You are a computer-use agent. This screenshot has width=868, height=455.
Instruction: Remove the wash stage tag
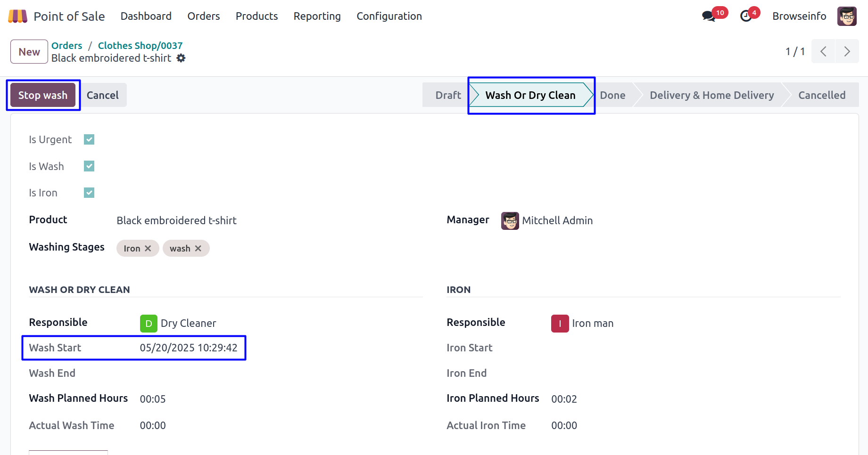click(198, 248)
